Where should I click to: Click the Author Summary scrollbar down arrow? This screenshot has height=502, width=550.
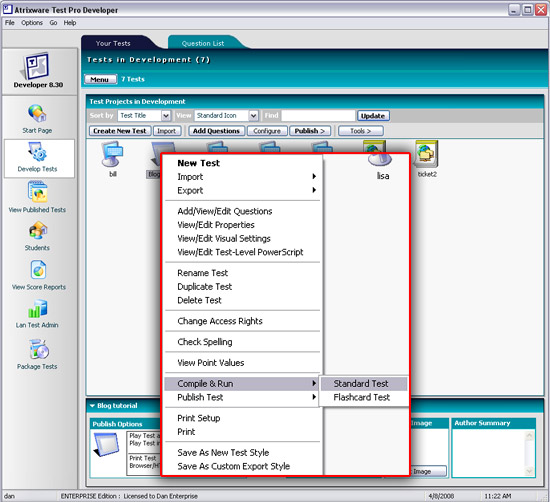pyautogui.click(x=529, y=471)
